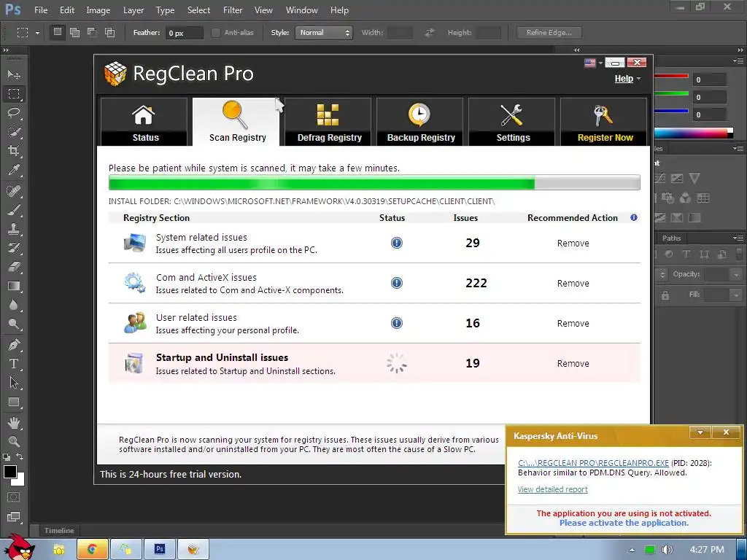
Task: Select the Quick Selection tool
Action: click(14, 132)
